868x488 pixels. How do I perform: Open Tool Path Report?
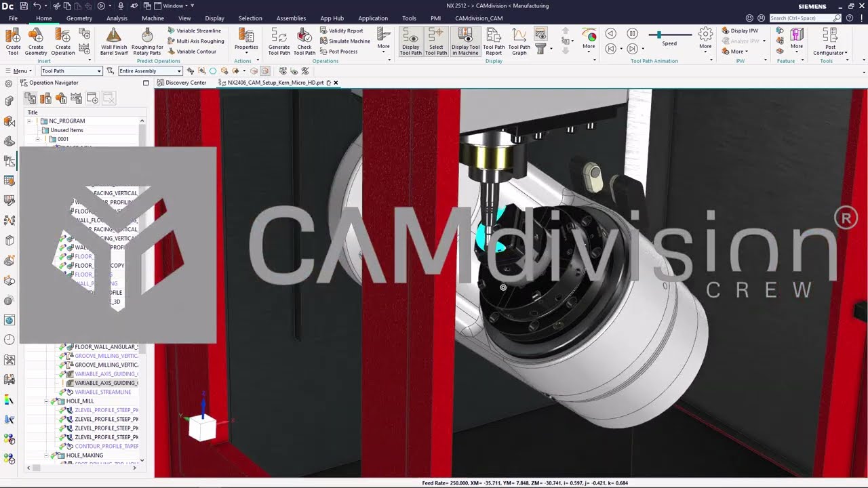click(x=494, y=41)
